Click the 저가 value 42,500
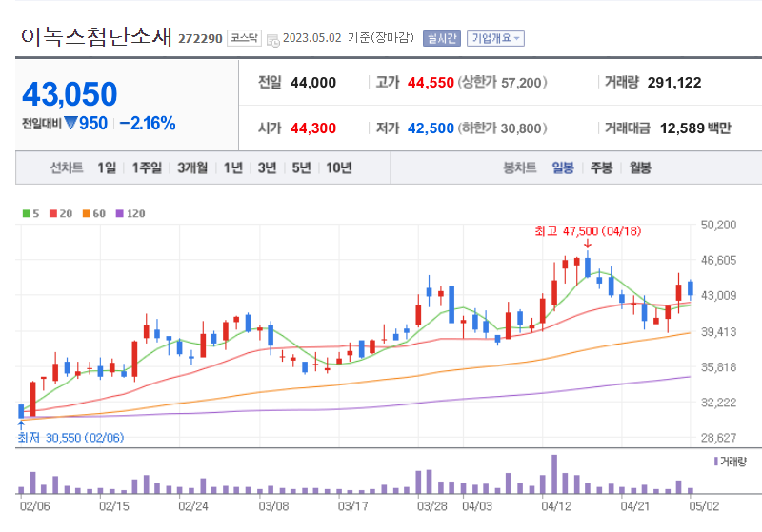The width and height of the screenshot is (762, 532). point(431,128)
